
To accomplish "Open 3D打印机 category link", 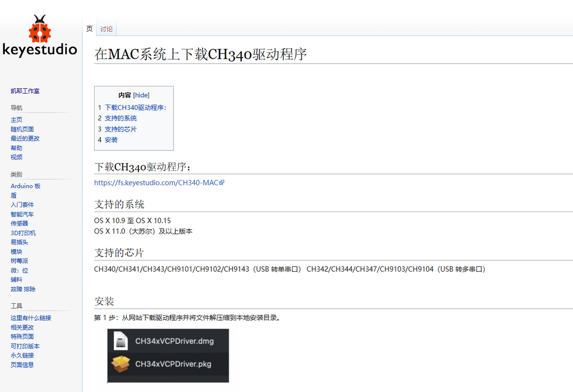I will (x=23, y=233).
